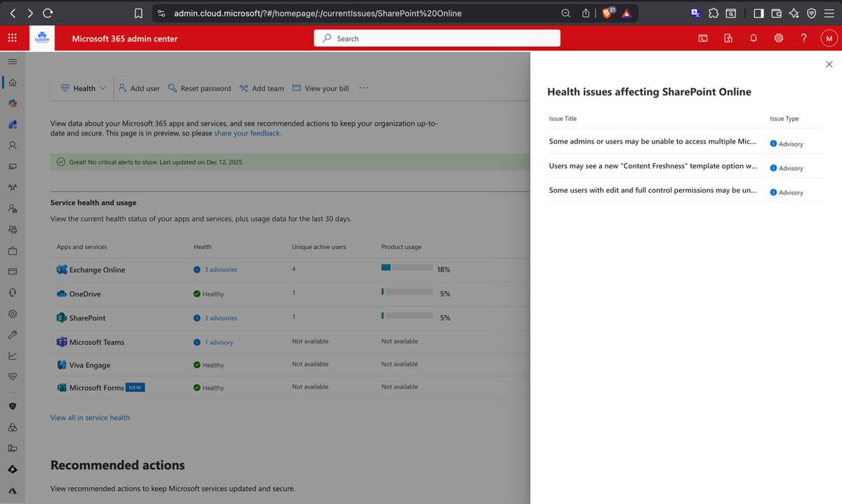The height and width of the screenshot is (504, 842).
Task: Select Add team in the toolbar
Action: coord(261,88)
